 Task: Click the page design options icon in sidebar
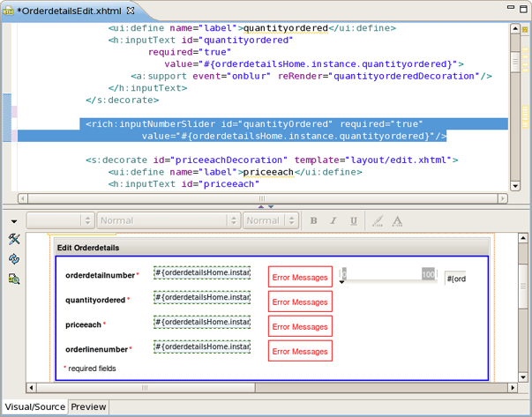pos(14,279)
